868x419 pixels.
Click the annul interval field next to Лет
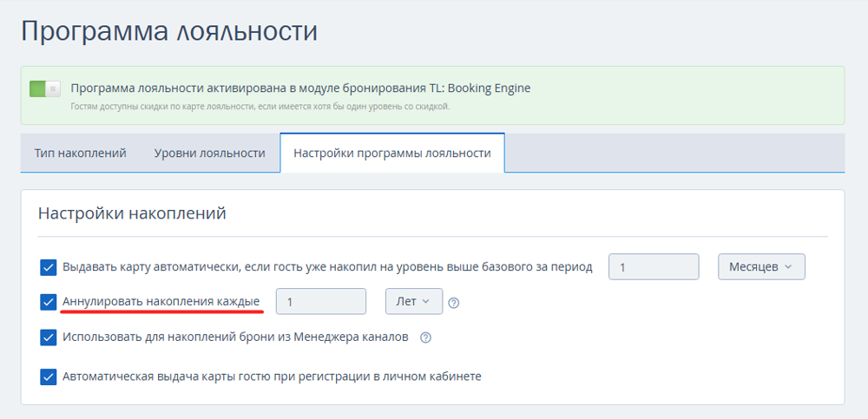pos(321,302)
